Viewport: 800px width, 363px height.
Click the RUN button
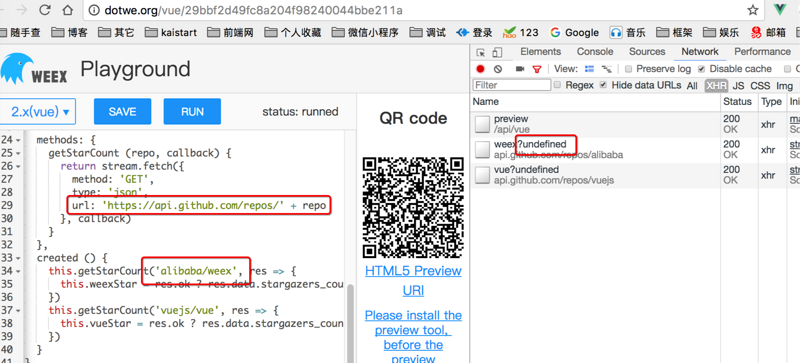(x=192, y=111)
